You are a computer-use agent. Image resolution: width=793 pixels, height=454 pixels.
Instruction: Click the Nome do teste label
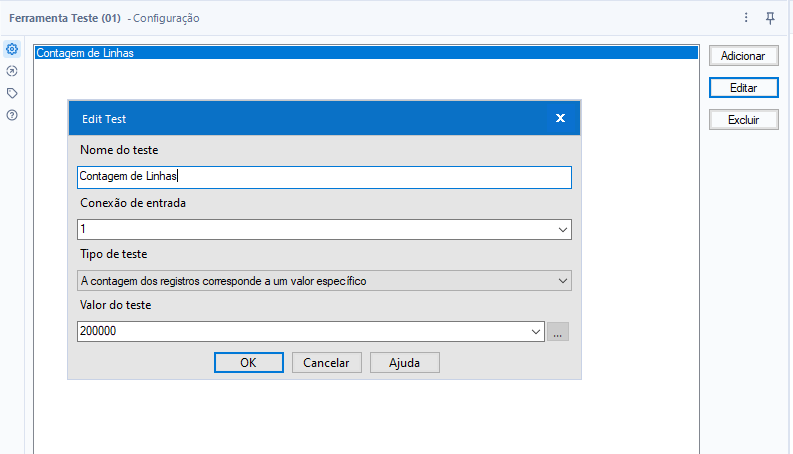tap(119, 150)
